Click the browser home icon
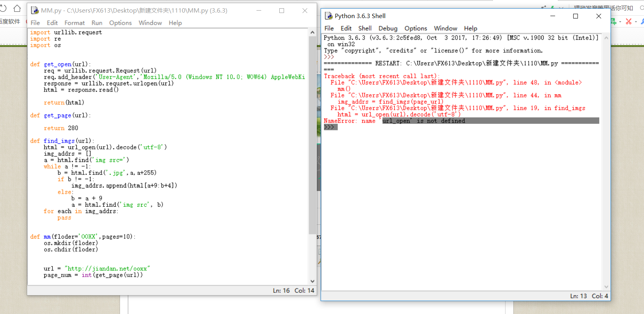Image resolution: width=644 pixels, height=314 pixels. pyautogui.click(x=17, y=8)
